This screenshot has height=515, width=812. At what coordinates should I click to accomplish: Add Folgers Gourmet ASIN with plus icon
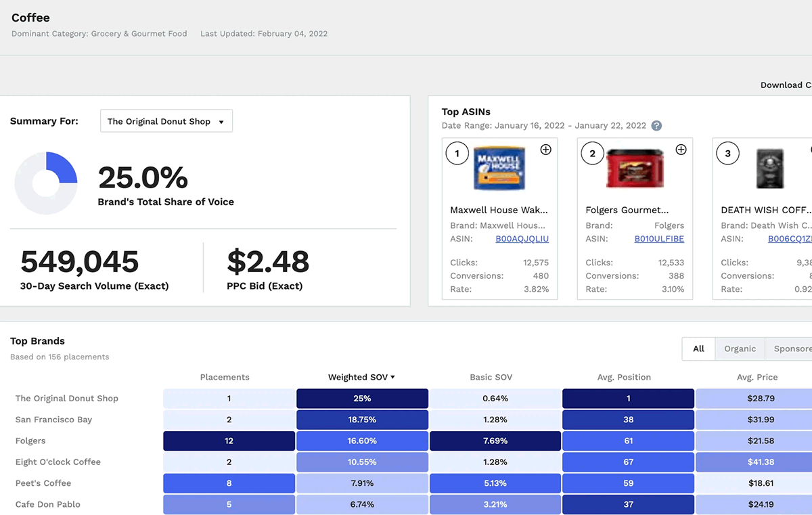tap(681, 150)
